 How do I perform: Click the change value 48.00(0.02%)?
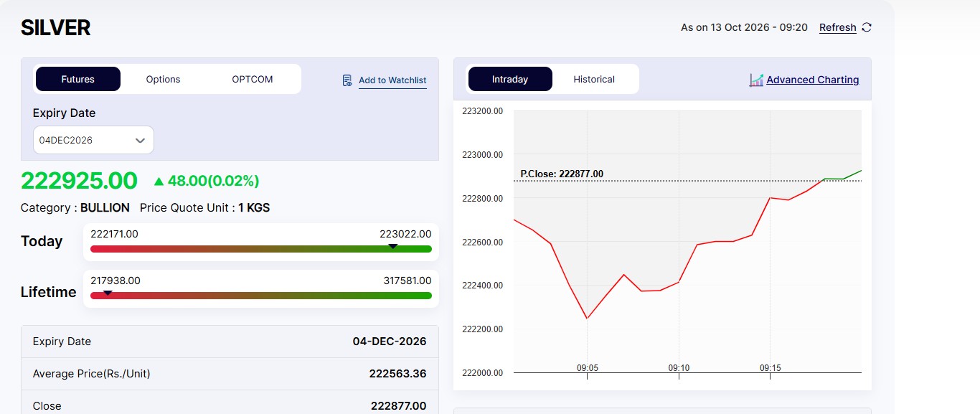[x=214, y=181]
